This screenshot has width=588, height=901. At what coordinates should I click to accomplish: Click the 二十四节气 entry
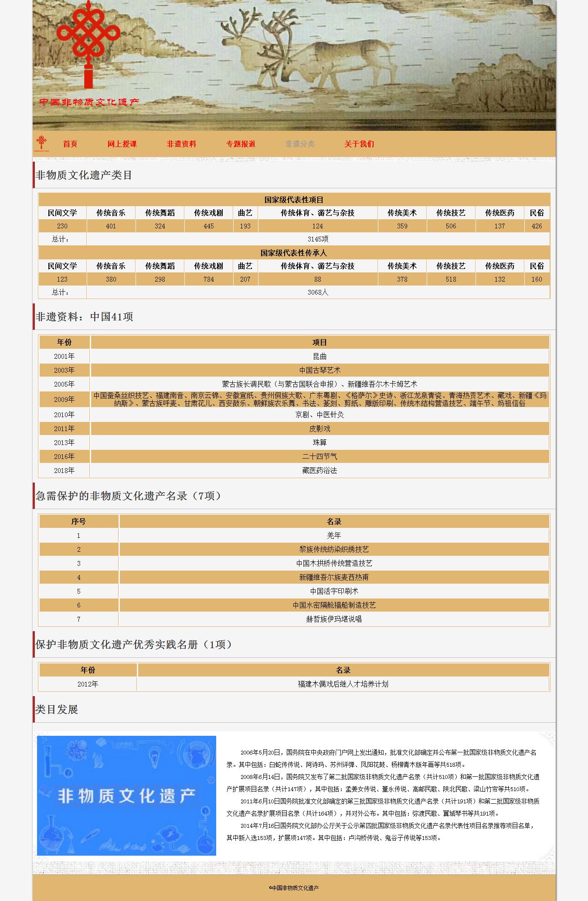(x=320, y=456)
